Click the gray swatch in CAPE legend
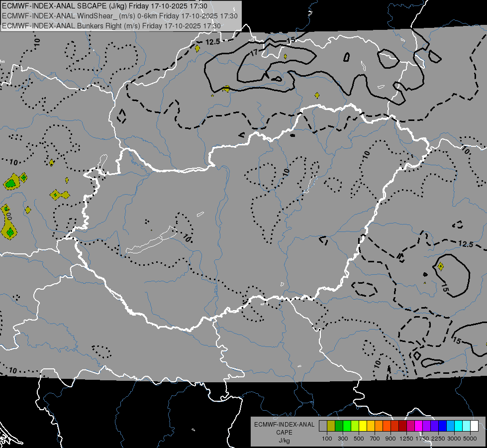Viewport: 487px width, 448px height. [x=323, y=426]
